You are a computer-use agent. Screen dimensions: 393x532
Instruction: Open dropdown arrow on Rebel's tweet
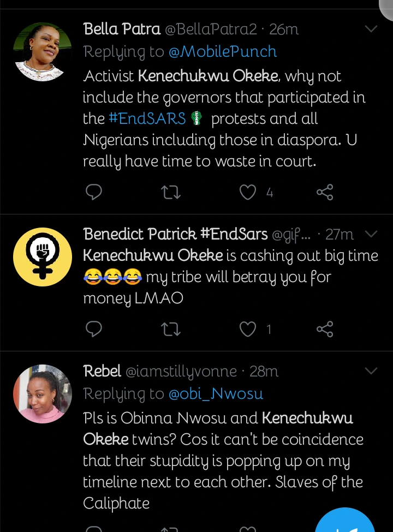coord(371,371)
